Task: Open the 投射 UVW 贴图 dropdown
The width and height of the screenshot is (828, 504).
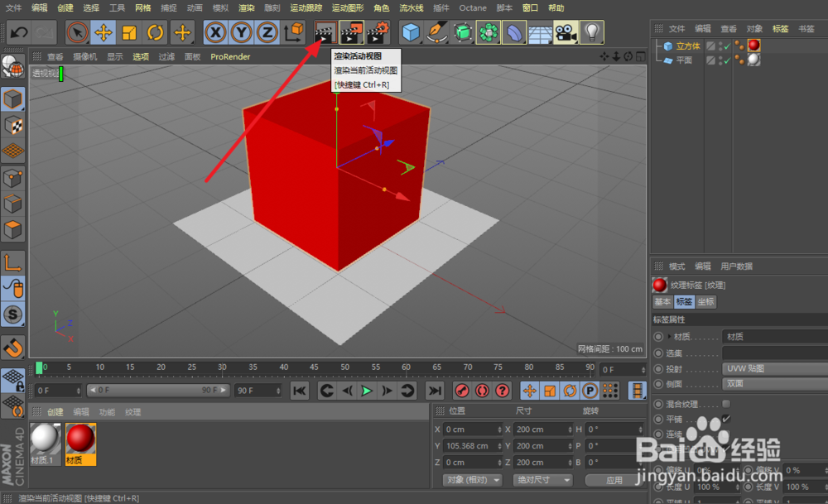Action: click(x=775, y=368)
